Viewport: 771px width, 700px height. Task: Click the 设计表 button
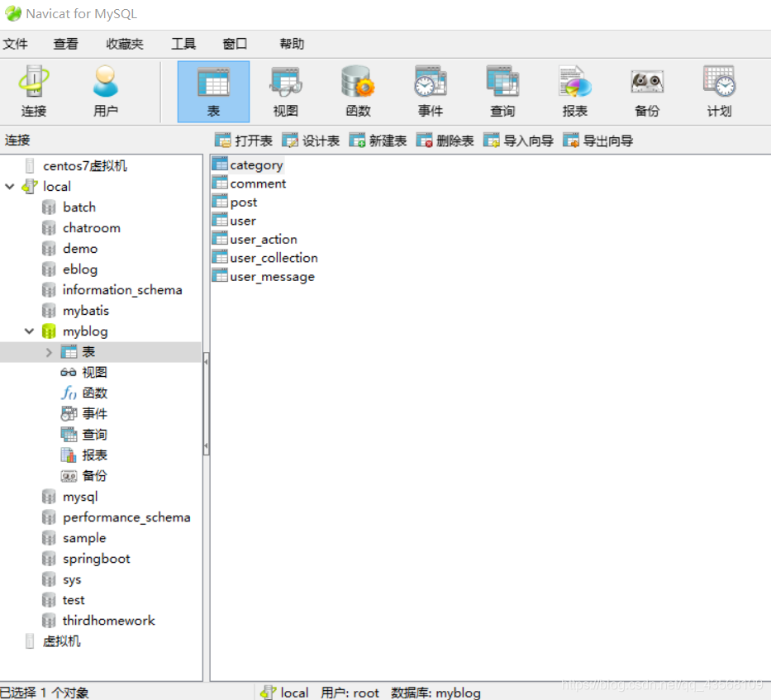point(311,140)
